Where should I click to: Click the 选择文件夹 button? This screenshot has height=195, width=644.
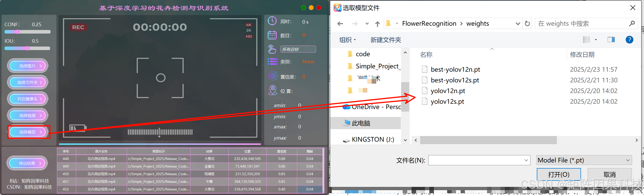[27, 82]
